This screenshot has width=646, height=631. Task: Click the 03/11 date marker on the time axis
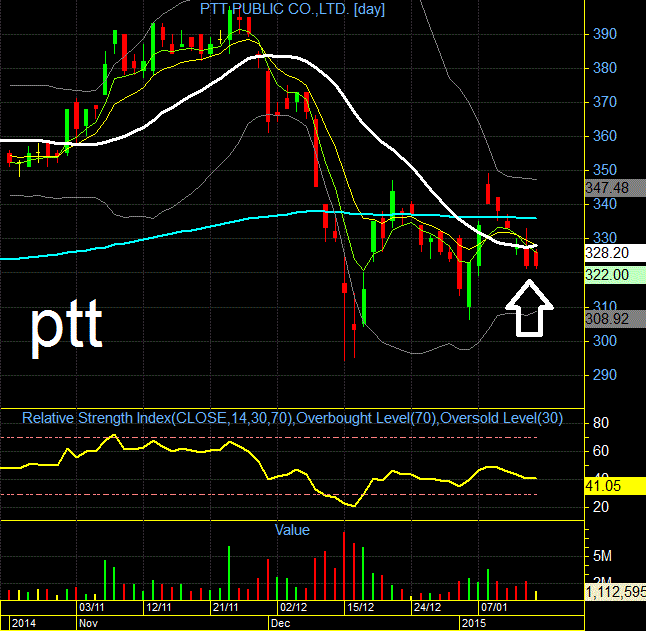coord(91,607)
